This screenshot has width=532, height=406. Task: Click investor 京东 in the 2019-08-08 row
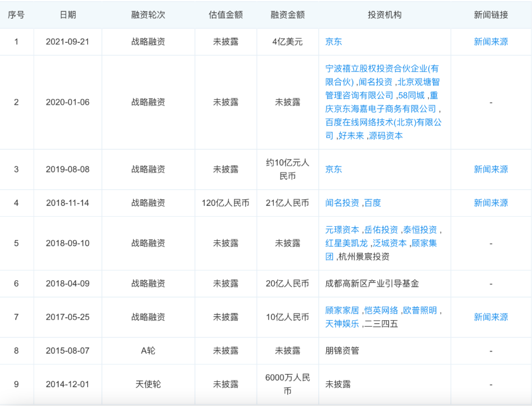coord(333,169)
